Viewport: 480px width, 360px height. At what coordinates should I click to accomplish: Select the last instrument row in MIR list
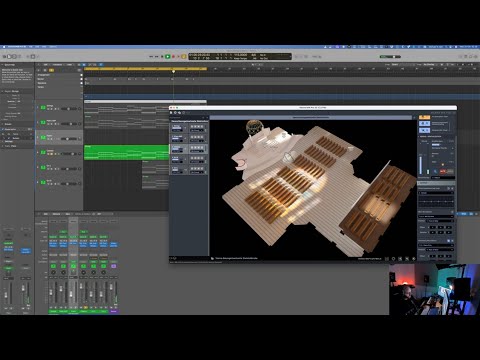(x=189, y=170)
